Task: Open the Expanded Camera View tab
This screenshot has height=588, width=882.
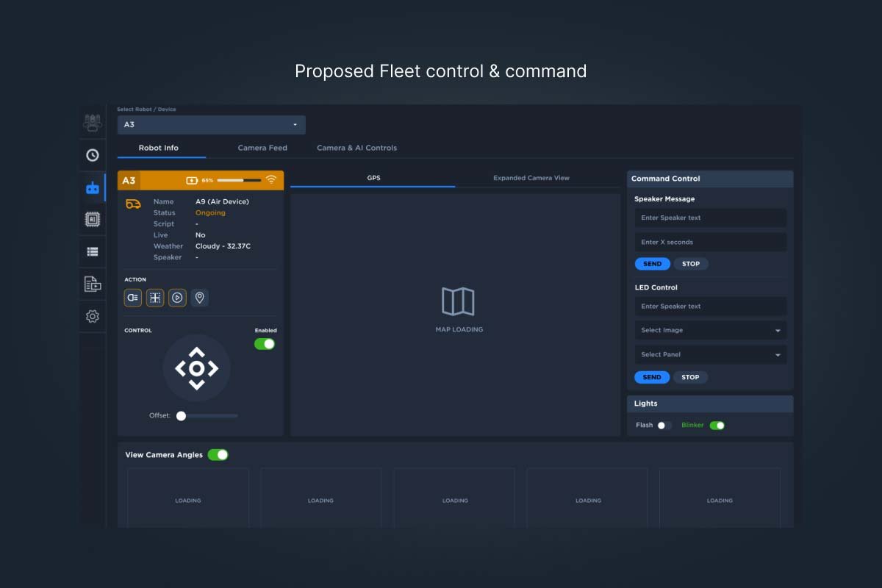Action: click(531, 178)
